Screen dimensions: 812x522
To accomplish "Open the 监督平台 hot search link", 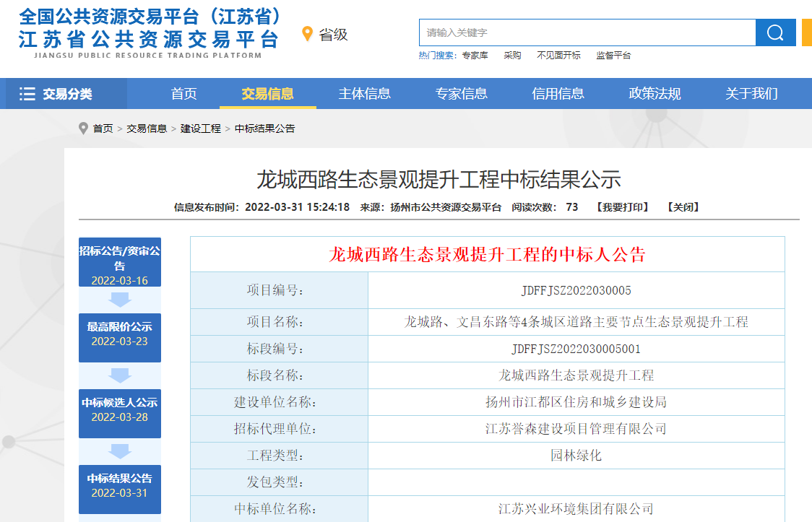I will [613, 56].
